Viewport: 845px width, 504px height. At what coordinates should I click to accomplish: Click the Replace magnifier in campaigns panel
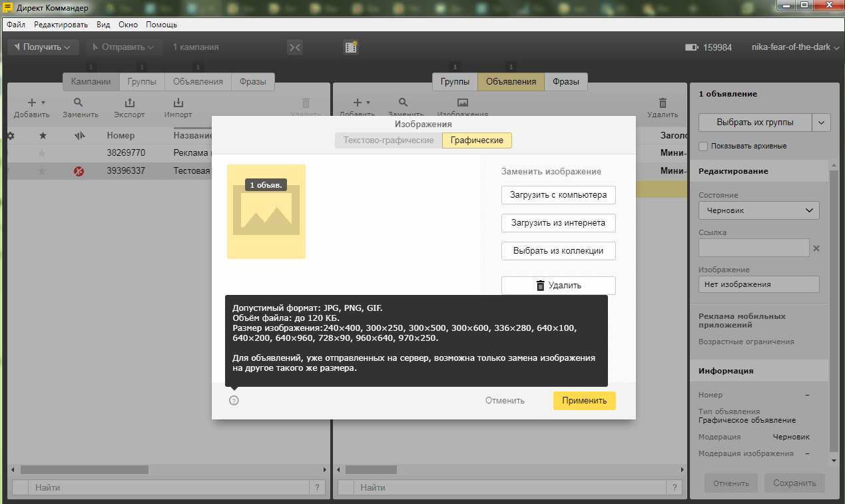tap(80, 108)
